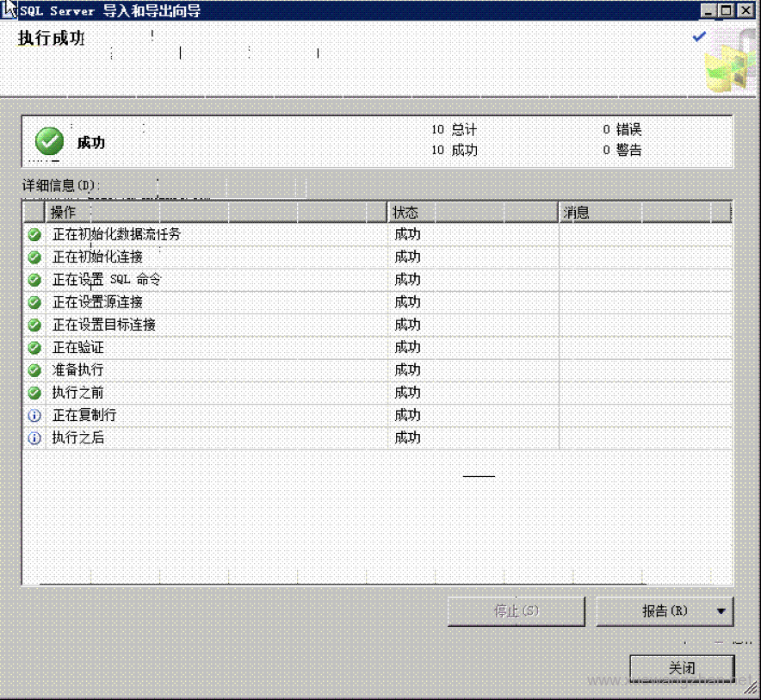The image size is (761, 700).
Task: Click the large green success checkmark icon
Action: click(49, 141)
